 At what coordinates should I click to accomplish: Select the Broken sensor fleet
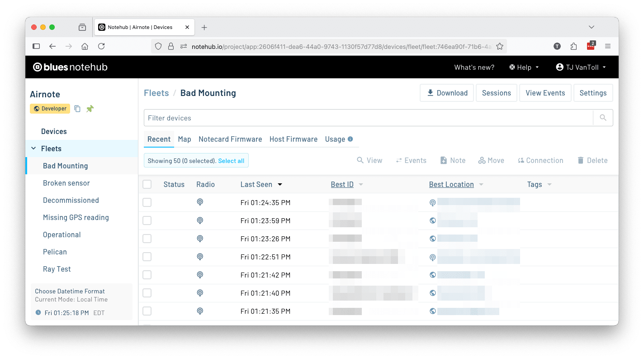pyautogui.click(x=66, y=183)
